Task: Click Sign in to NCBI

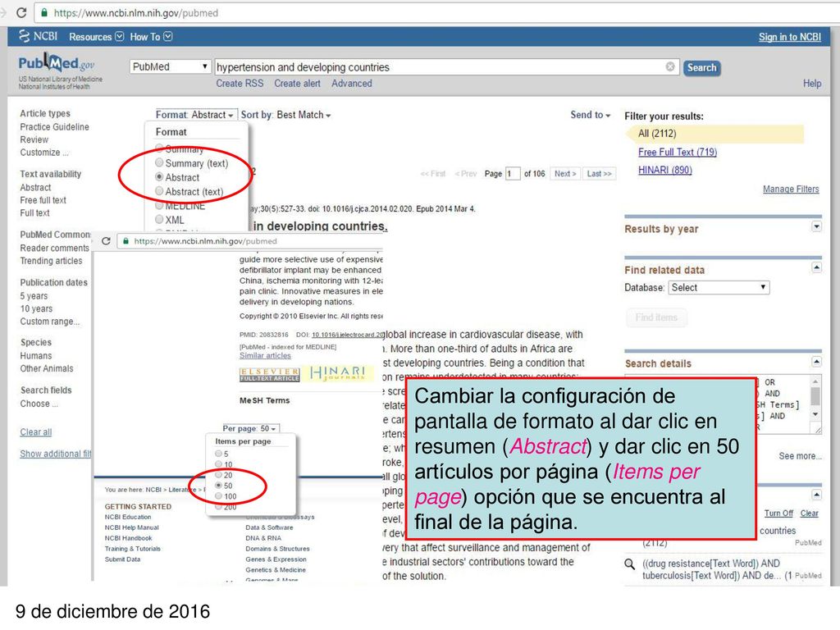Action: [790, 36]
